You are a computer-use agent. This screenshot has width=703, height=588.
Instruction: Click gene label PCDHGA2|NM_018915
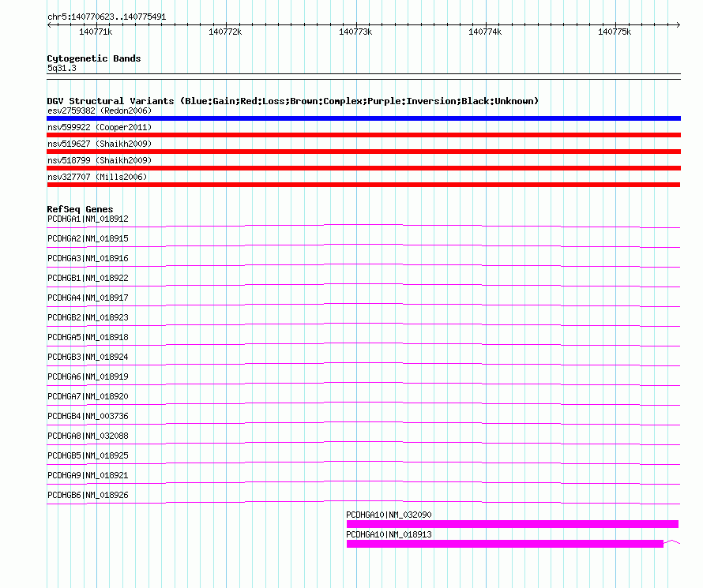point(88,238)
